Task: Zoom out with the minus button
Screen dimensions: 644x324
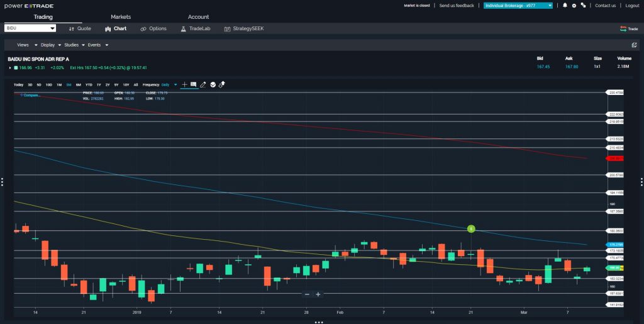Action: (x=307, y=294)
